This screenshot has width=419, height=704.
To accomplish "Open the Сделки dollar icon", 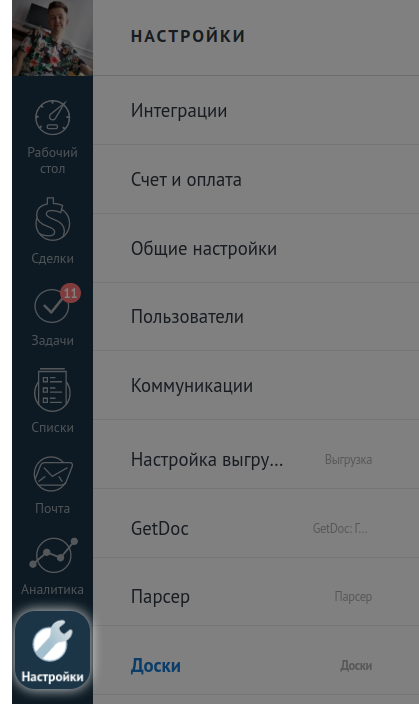I will point(53,220).
